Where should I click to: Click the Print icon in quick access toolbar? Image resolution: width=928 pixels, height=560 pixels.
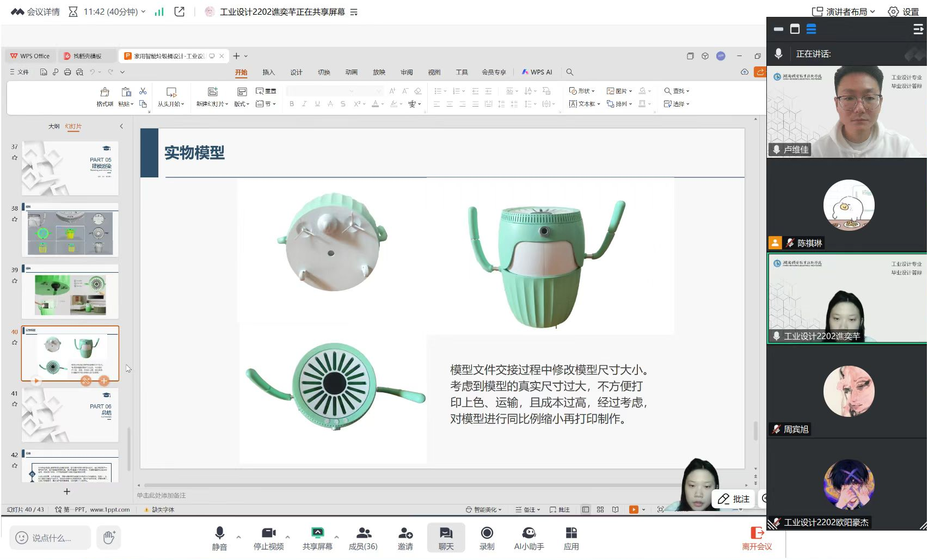point(67,72)
